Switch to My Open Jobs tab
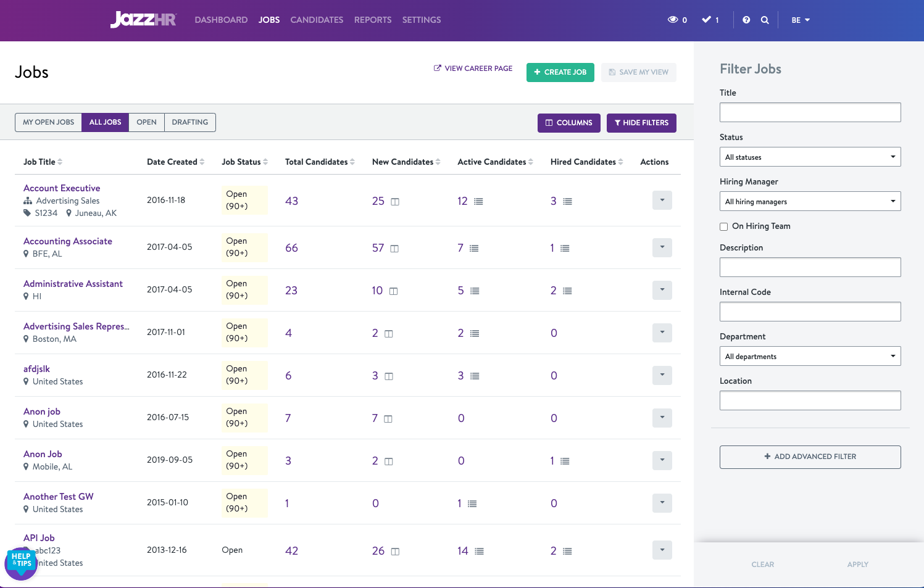 coord(48,122)
